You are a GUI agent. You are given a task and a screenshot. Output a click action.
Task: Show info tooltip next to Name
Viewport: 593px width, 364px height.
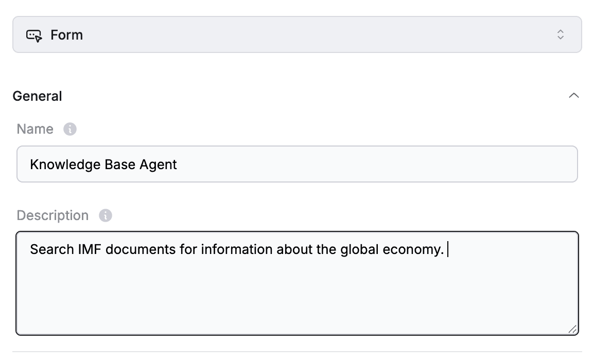(x=69, y=129)
